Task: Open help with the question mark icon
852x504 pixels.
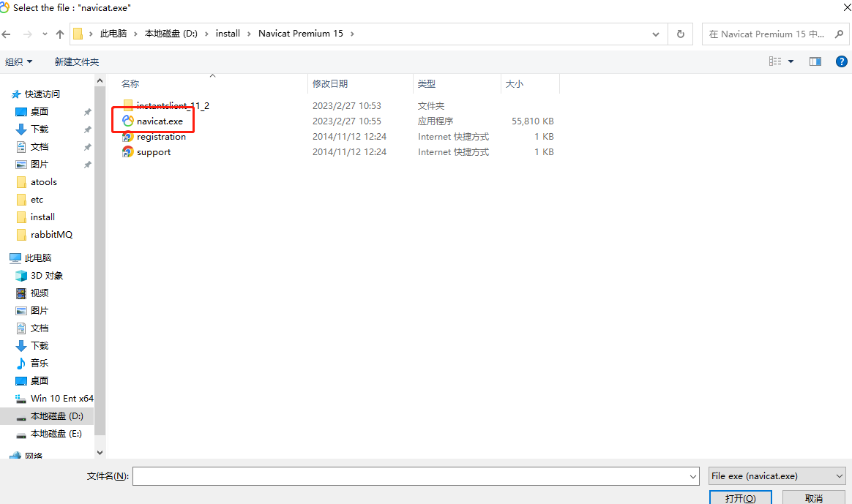Action: tap(842, 61)
